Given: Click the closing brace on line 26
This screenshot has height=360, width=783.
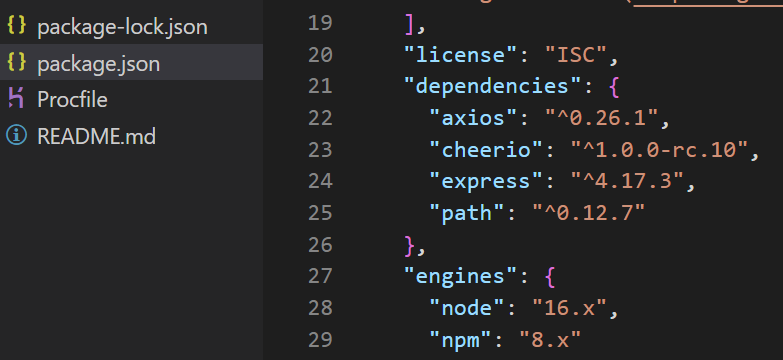Looking at the screenshot, I should tap(409, 246).
